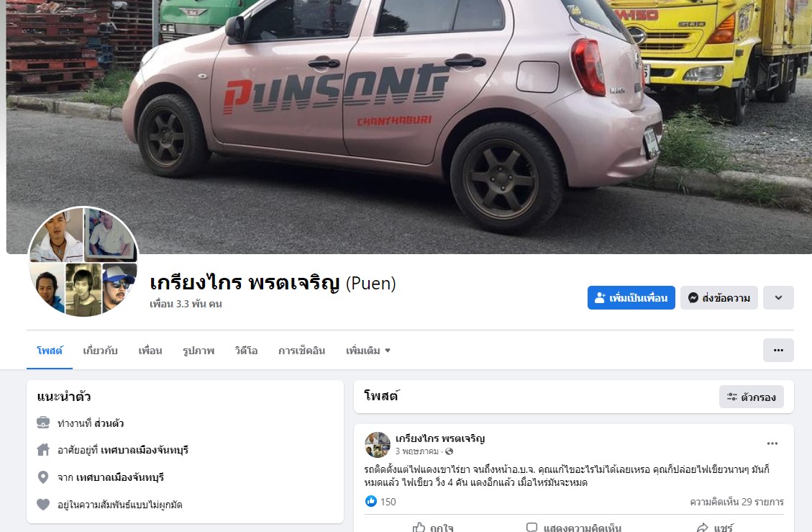Expand the chevron dropdown beside ส่งข้อความ
This screenshot has width=812, height=532.
pyautogui.click(x=777, y=297)
